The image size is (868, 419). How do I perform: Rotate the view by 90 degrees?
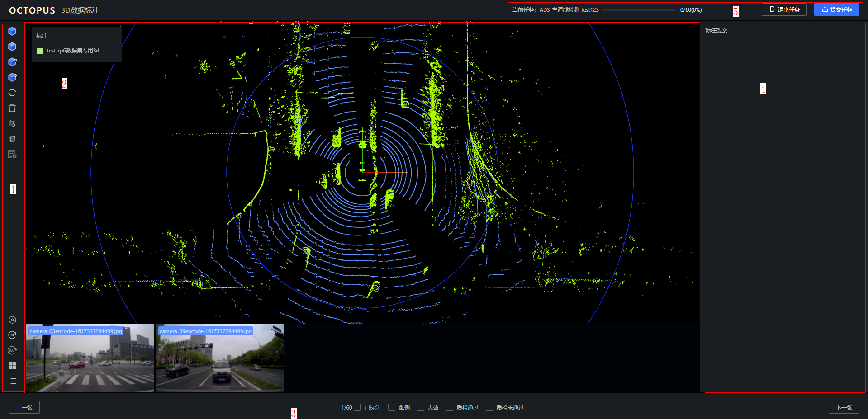point(12,335)
